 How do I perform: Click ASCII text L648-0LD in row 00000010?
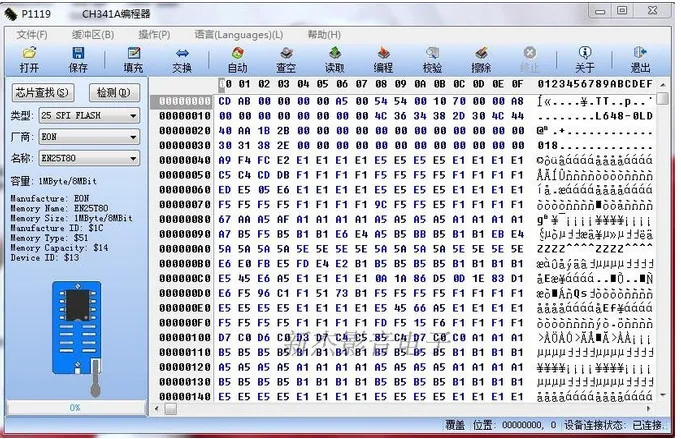click(x=624, y=116)
